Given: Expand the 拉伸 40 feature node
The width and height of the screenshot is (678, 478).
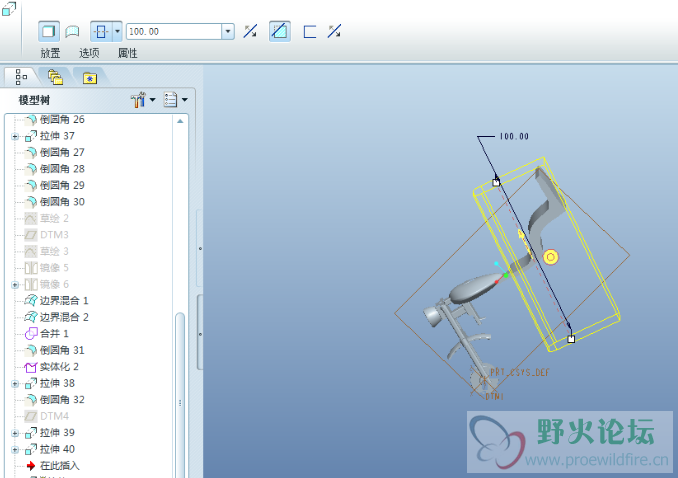Looking at the screenshot, I should (x=15, y=449).
